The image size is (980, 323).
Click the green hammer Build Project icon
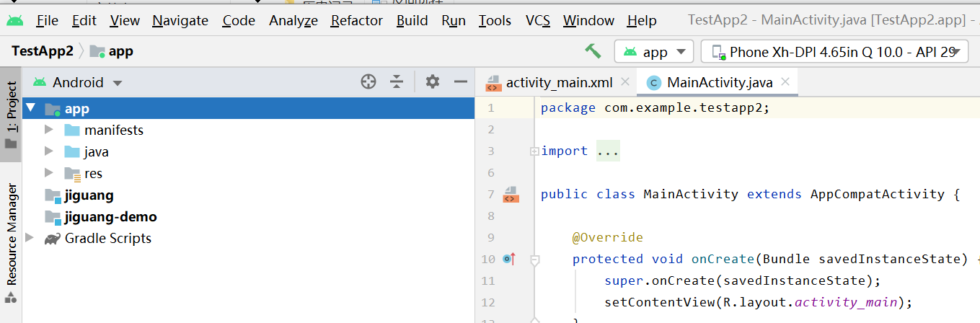tap(593, 51)
